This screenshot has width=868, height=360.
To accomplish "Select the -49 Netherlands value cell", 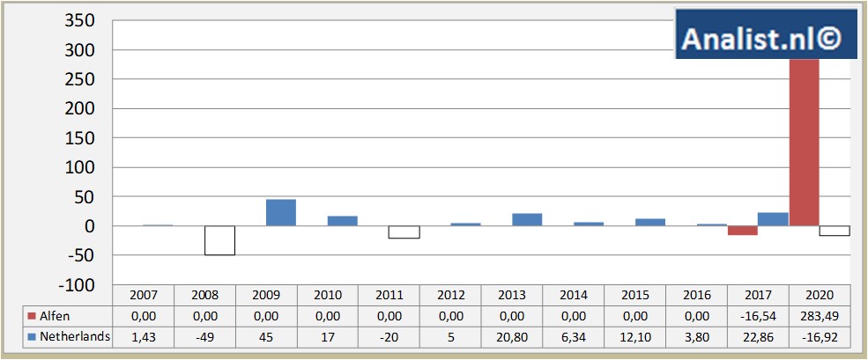I will 204,336.
